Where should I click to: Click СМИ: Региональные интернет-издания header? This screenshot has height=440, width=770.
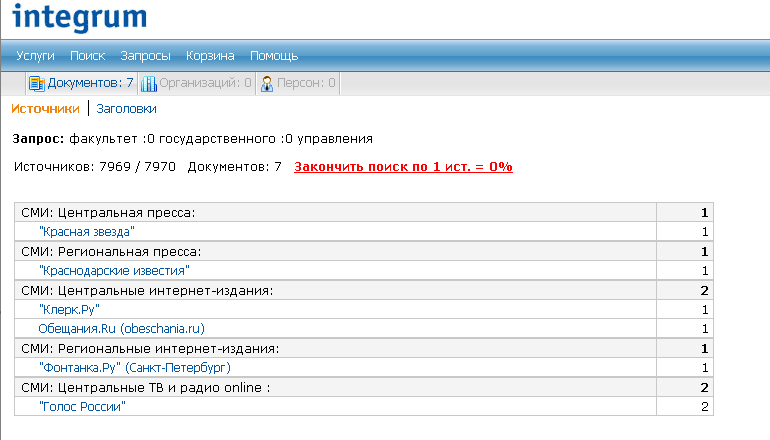[x=150, y=348]
